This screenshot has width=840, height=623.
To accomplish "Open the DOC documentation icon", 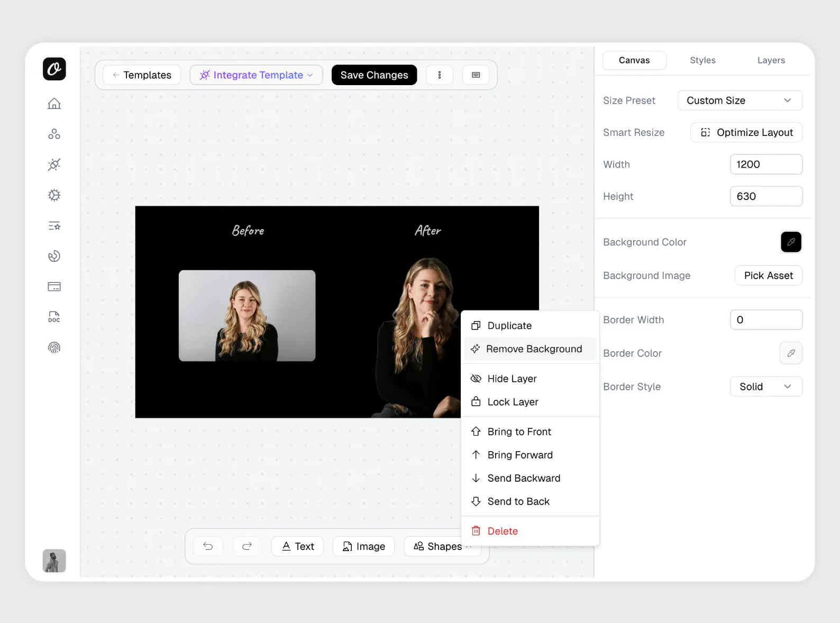I will [x=54, y=317].
